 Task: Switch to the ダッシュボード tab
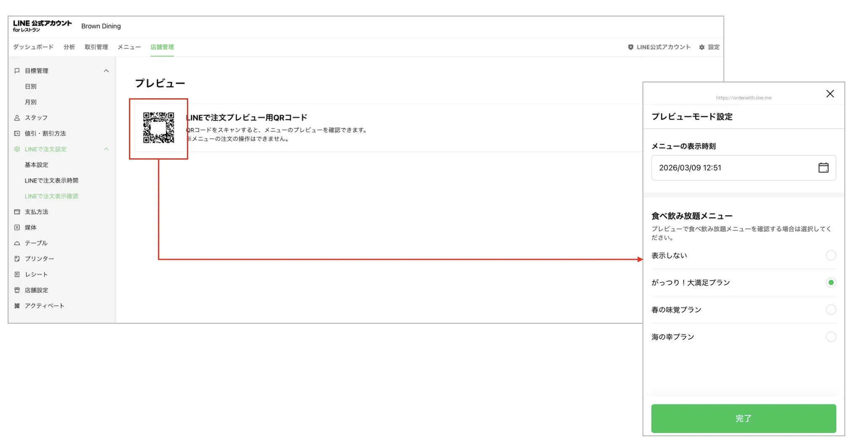point(33,47)
